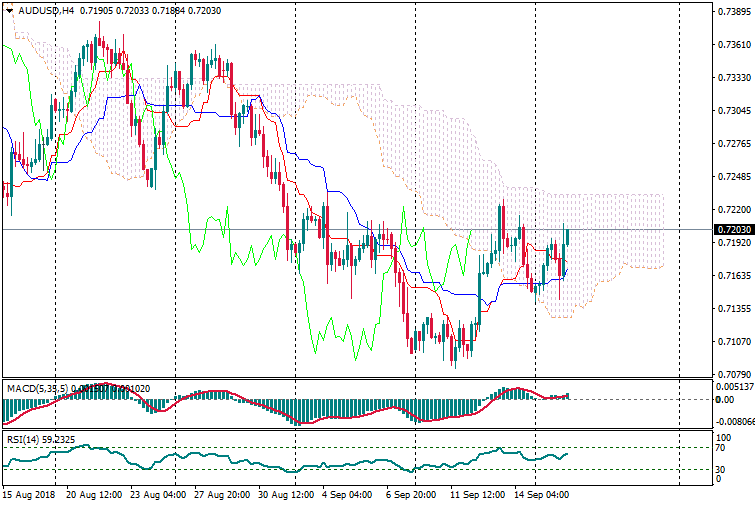The height and width of the screenshot is (506, 755).
Task: Click the 20 Aug 12:00 time label
Action: click(94, 494)
